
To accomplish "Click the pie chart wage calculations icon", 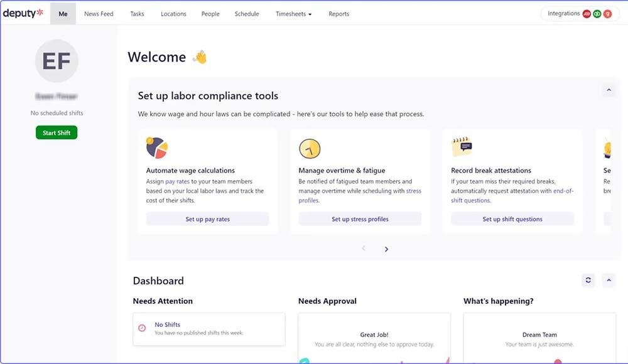I will coord(156,147).
